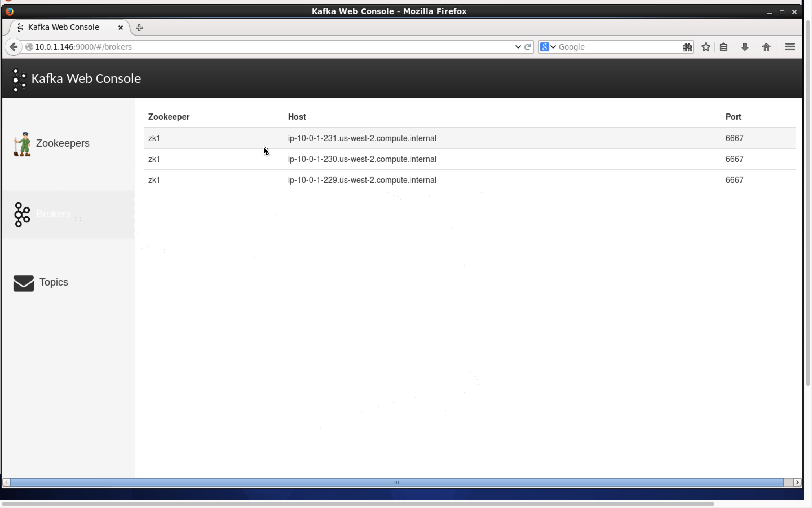Open Kafka Web Console home title link
This screenshot has height=508, width=812.
point(86,79)
